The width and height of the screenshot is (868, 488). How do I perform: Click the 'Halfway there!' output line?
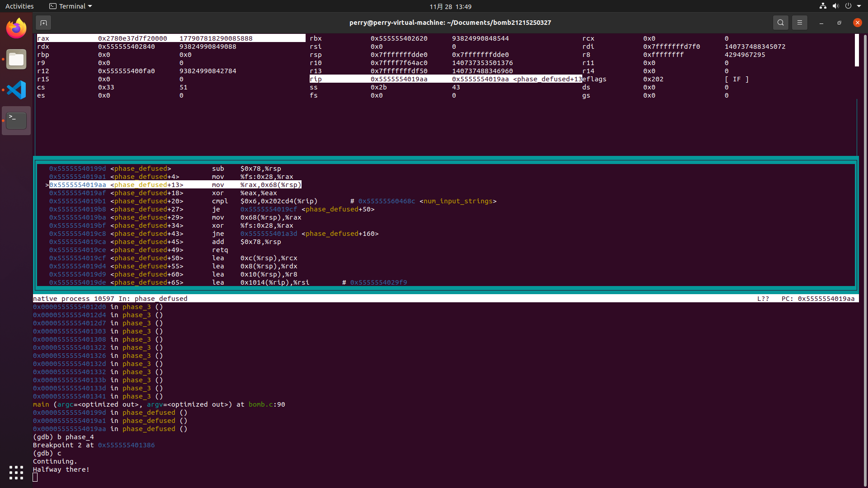(x=61, y=469)
